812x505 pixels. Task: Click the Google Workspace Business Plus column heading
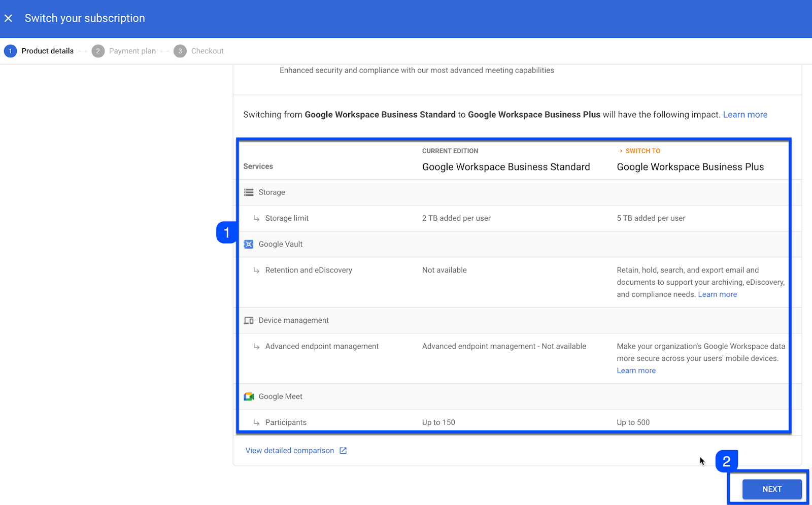pyautogui.click(x=690, y=167)
